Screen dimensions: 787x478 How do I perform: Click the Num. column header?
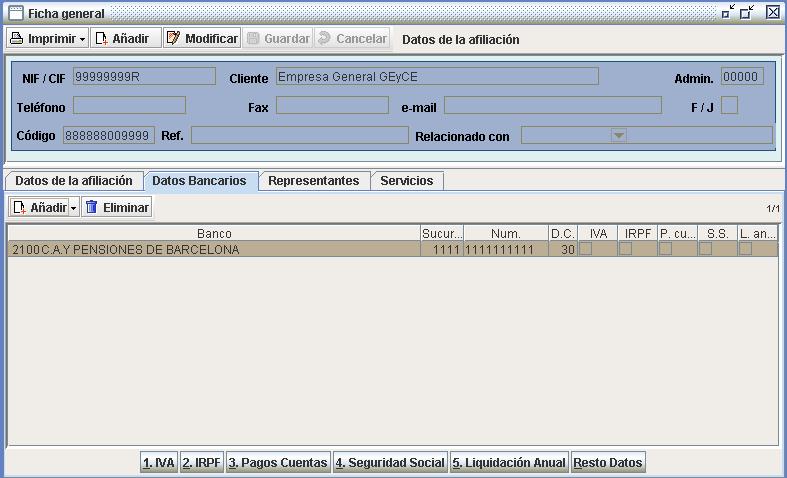[x=506, y=233]
